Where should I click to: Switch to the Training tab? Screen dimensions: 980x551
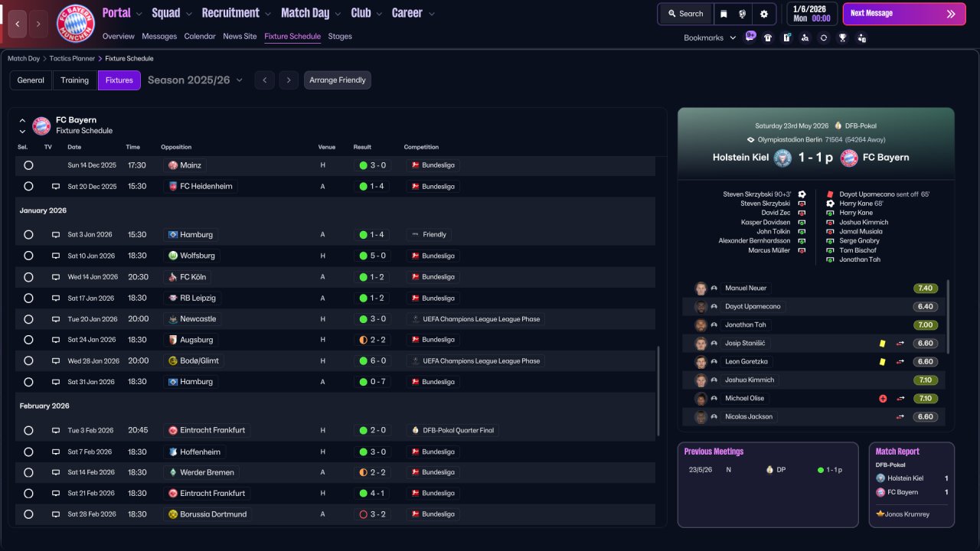[75, 80]
